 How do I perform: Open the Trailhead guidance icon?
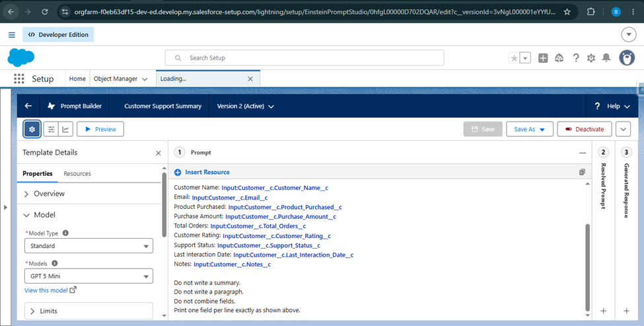click(559, 58)
